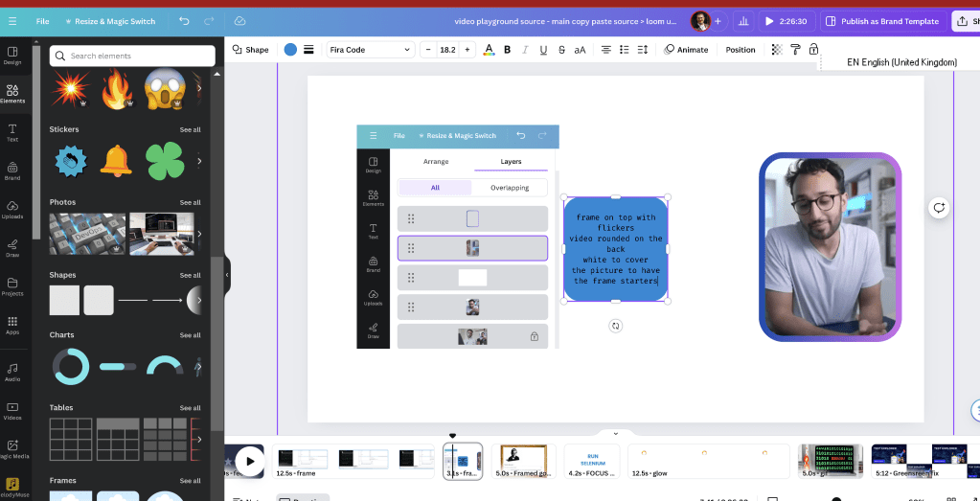Increase font size with plus

467,50
